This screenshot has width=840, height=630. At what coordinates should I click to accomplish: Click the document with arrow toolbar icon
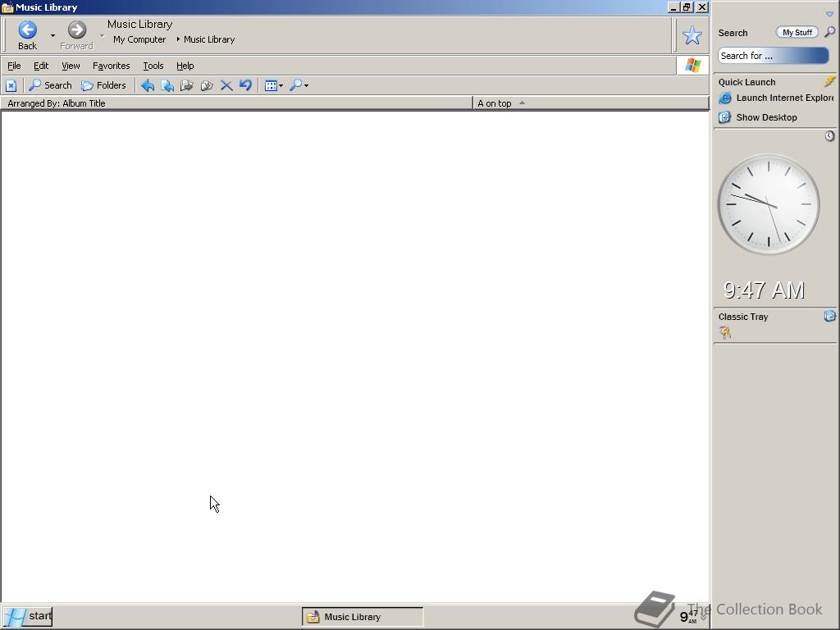(x=167, y=85)
